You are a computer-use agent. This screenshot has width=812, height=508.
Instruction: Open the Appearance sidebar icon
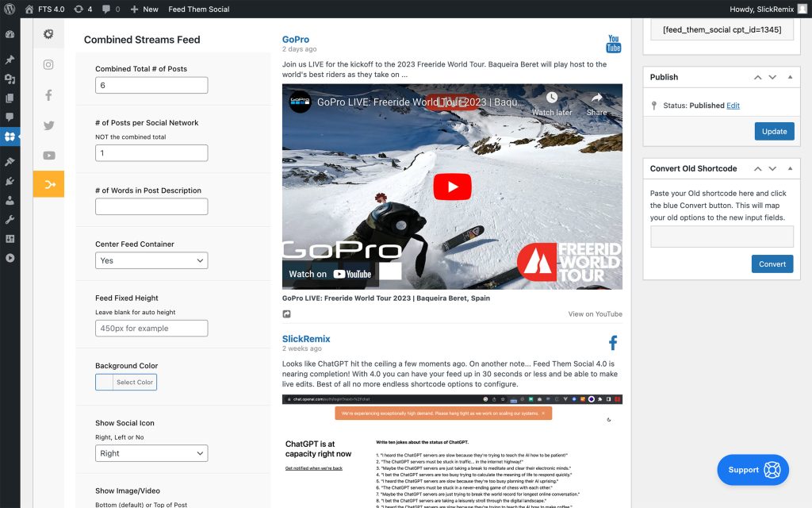point(10,162)
